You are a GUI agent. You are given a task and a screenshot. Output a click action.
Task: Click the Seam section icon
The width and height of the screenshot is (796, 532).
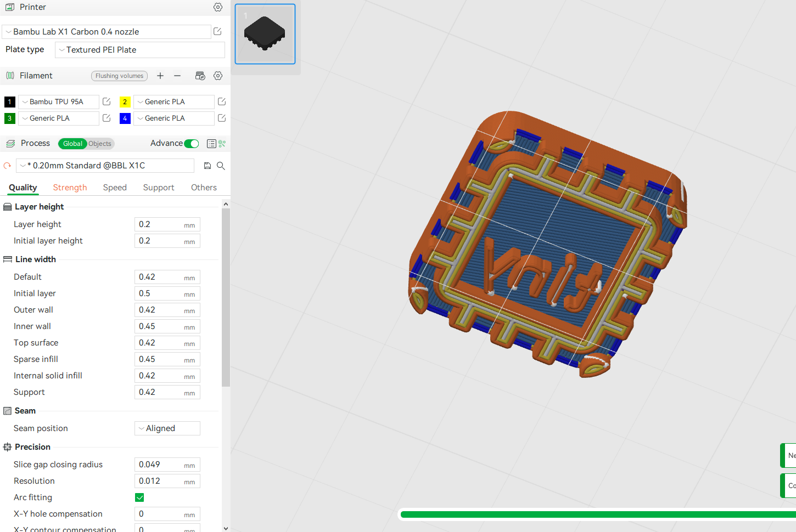pos(8,411)
